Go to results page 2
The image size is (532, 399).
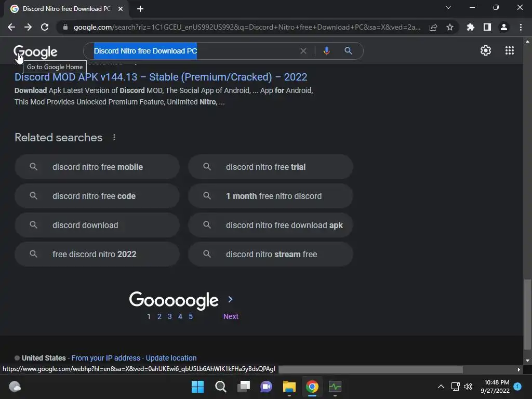point(159,316)
